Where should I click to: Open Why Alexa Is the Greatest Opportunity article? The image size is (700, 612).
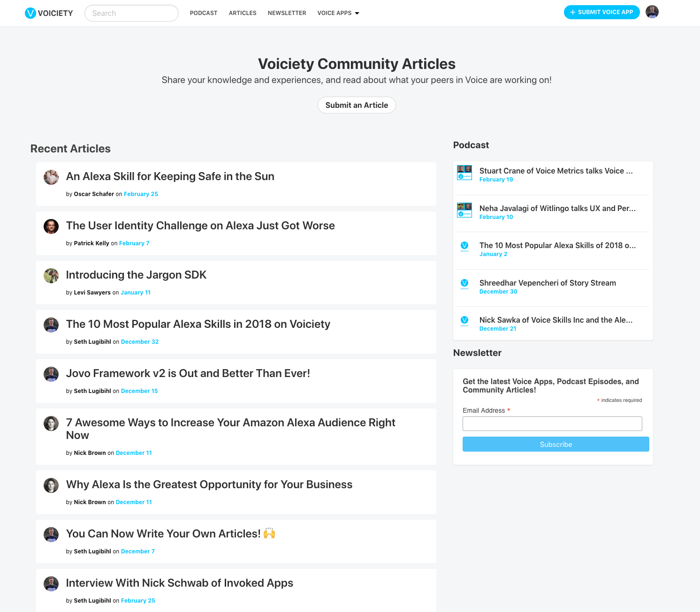point(209,484)
